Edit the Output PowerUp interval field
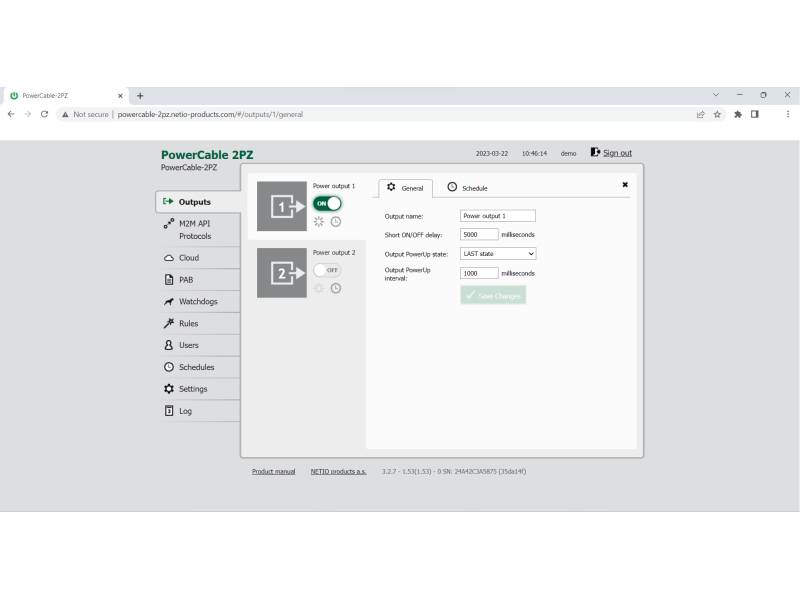The width and height of the screenshot is (800, 600). (479, 273)
